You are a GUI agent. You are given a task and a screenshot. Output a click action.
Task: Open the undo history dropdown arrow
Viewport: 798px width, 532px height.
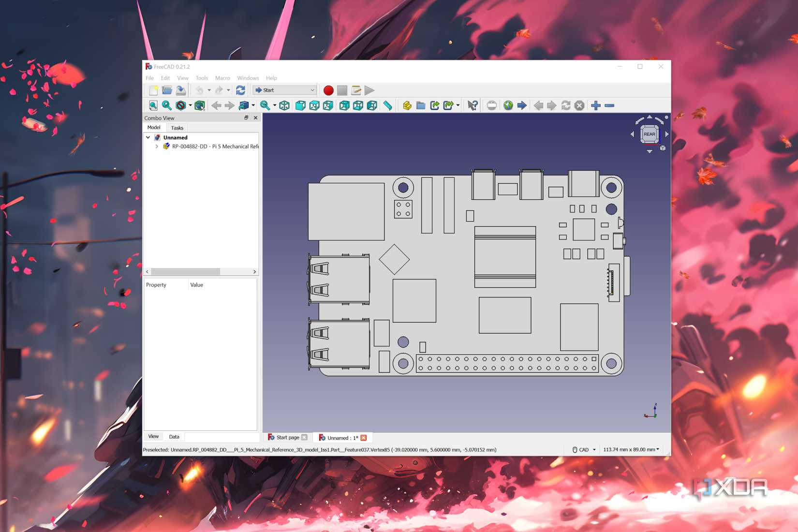tap(209, 90)
